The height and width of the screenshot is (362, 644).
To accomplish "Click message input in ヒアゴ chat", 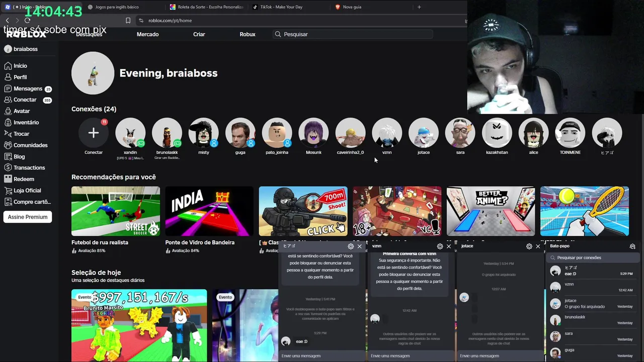I will pos(323,356).
